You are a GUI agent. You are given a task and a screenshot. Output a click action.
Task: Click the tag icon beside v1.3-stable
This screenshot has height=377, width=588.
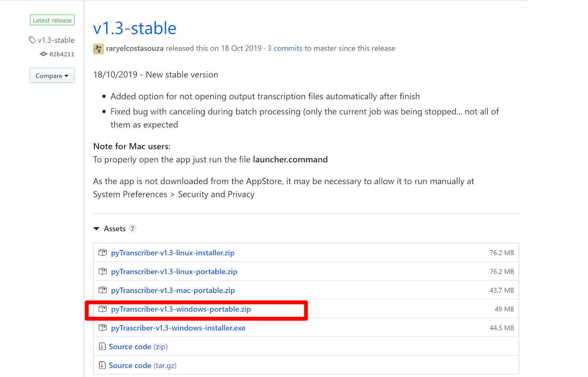(32, 40)
